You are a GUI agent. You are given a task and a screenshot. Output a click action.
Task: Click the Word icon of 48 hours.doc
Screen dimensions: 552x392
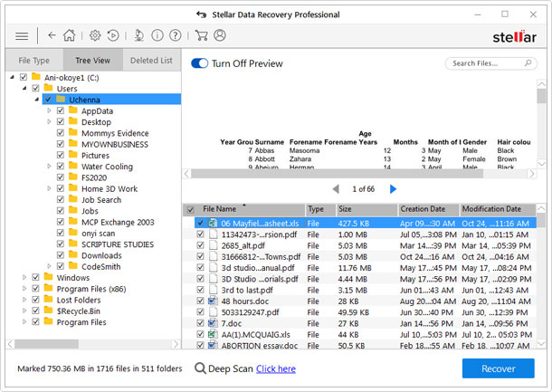pyautogui.click(x=213, y=301)
